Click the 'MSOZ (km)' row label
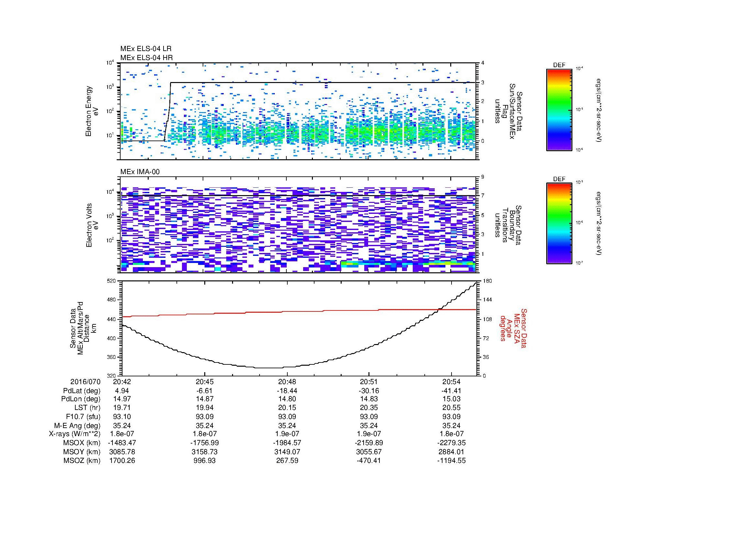Screen dimensions: 756x534 [x=82, y=461]
